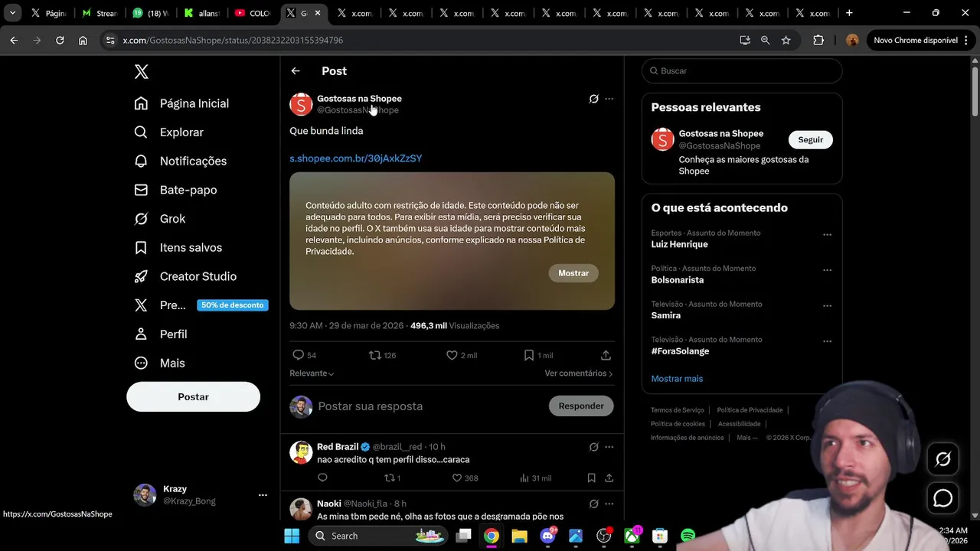This screenshot has width=980, height=551.
Task: Click Grok icon on main post header
Action: click(593, 99)
